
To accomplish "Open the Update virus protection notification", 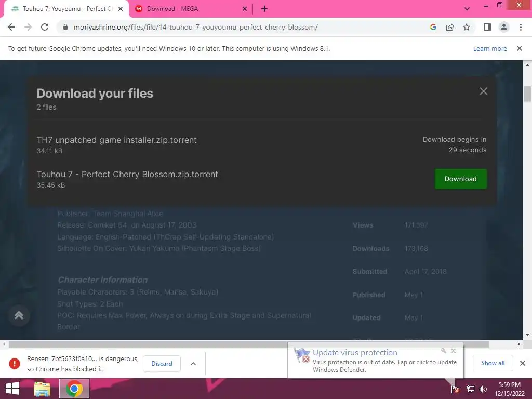I will [375, 361].
